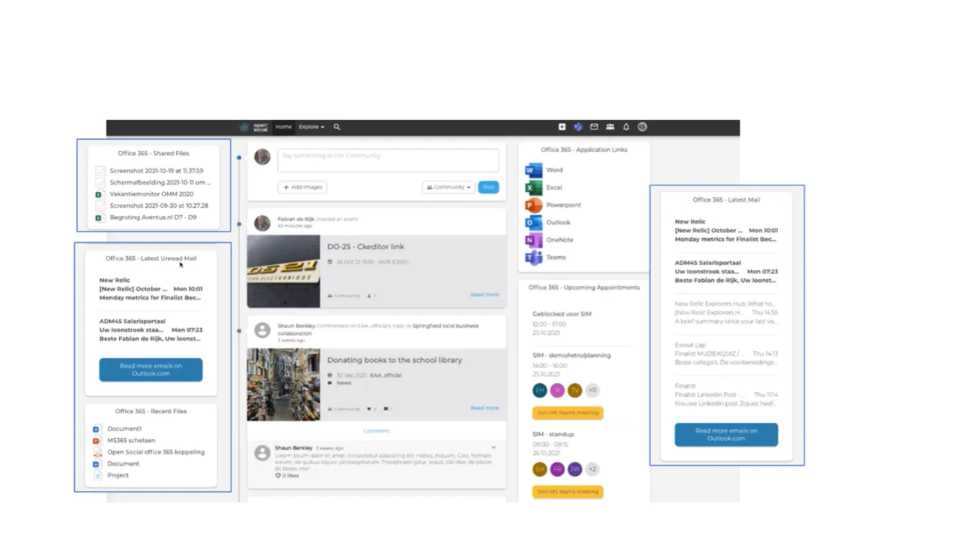Expand Shaun Berkley comment options chevron
This screenshot has width=980, height=552.
pyautogui.click(x=494, y=448)
